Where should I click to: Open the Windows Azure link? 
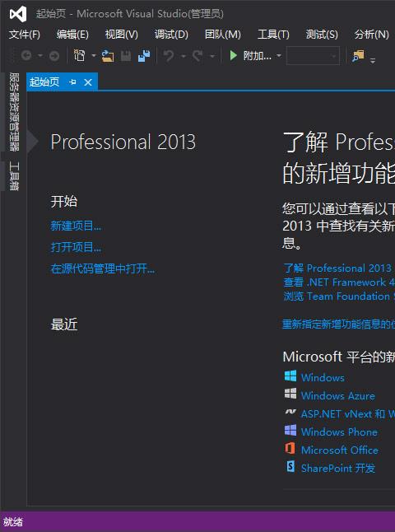(338, 395)
